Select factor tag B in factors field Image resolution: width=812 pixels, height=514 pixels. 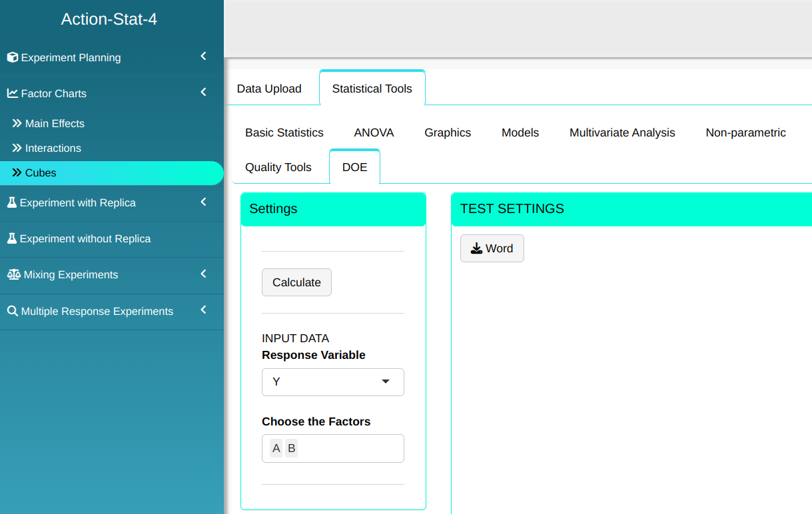291,448
